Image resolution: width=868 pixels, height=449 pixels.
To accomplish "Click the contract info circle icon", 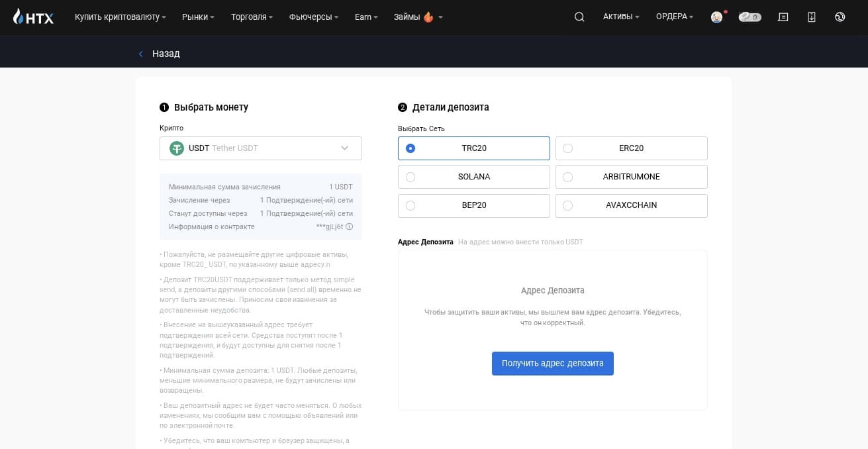I will (x=350, y=226).
